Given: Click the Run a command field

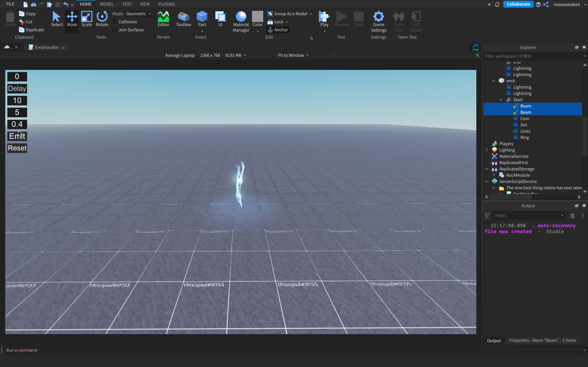Looking at the screenshot, I should pos(97,350).
